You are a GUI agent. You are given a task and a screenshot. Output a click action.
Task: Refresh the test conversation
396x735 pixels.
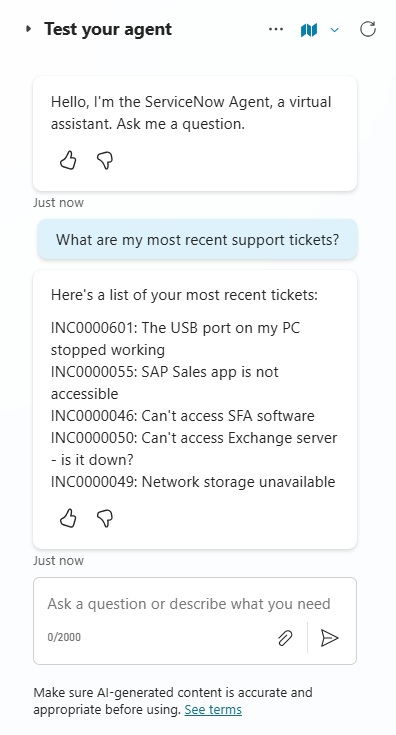pyautogui.click(x=368, y=29)
